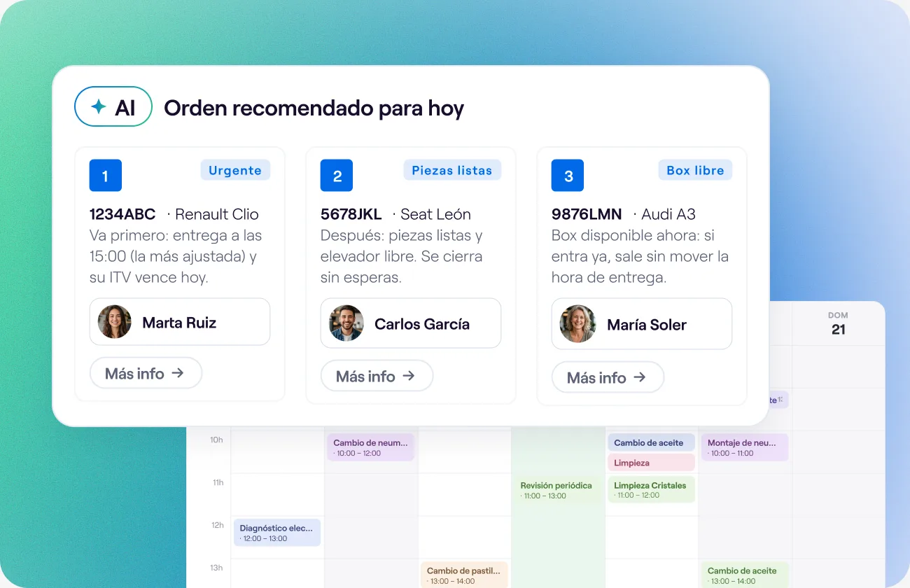Image resolution: width=910 pixels, height=588 pixels.
Task: Click the Box libre tag
Action: [x=695, y=170]
